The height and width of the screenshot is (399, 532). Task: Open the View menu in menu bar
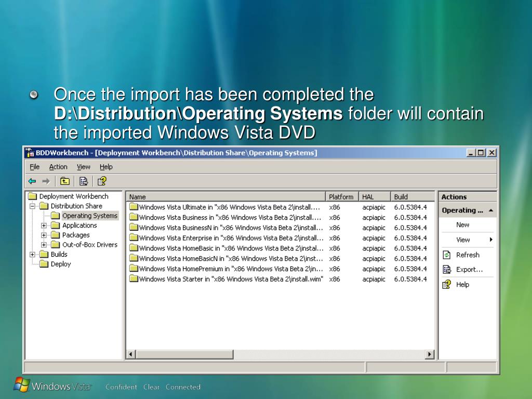coord(84,167)
